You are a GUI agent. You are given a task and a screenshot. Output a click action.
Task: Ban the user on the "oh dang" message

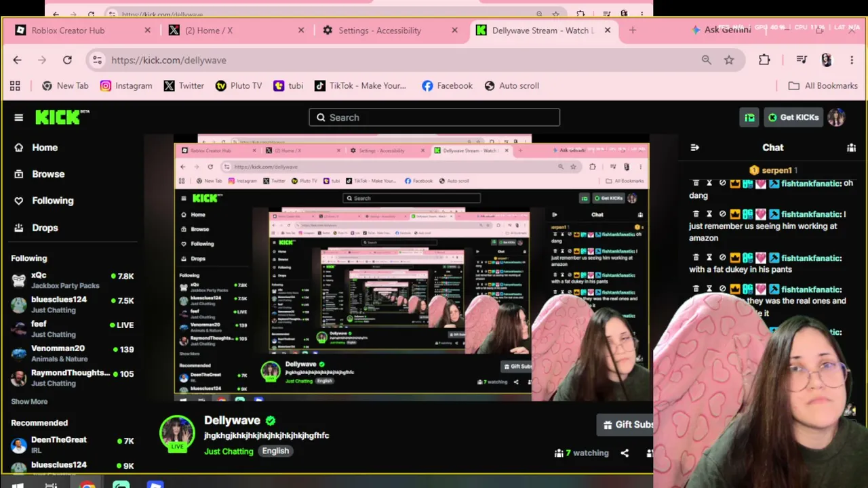click(722, 183)
